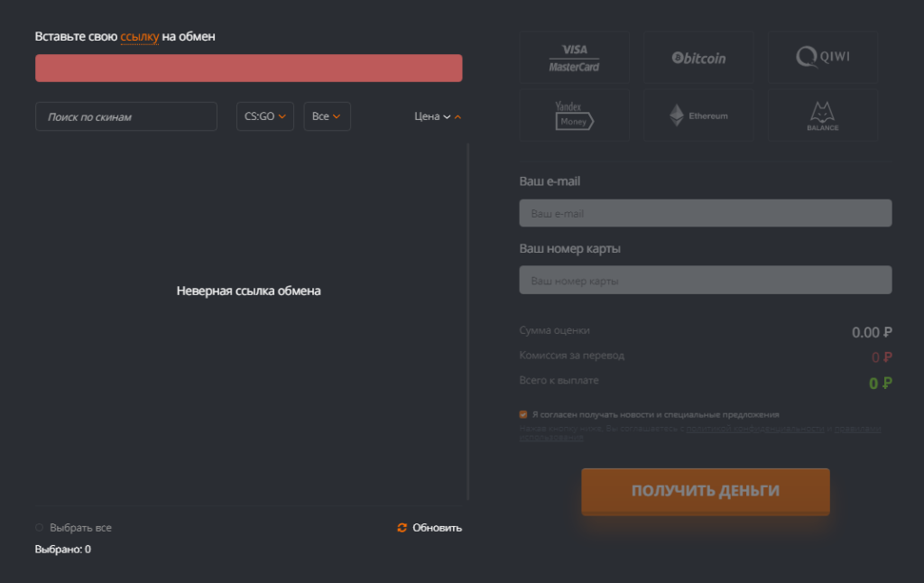Sort price ascending with orange up arrow
The height and width of the screenshot is (583, 924).
click(457, 116)
